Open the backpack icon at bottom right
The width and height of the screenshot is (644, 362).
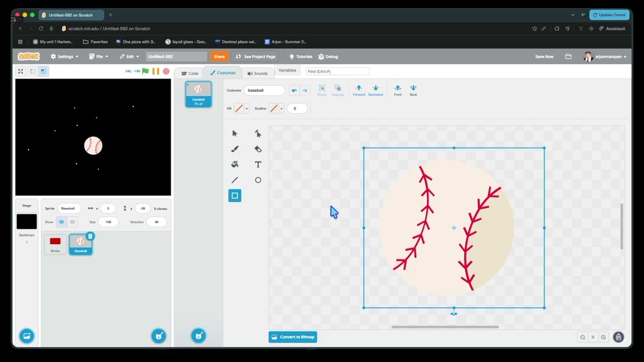coord(619,337)
